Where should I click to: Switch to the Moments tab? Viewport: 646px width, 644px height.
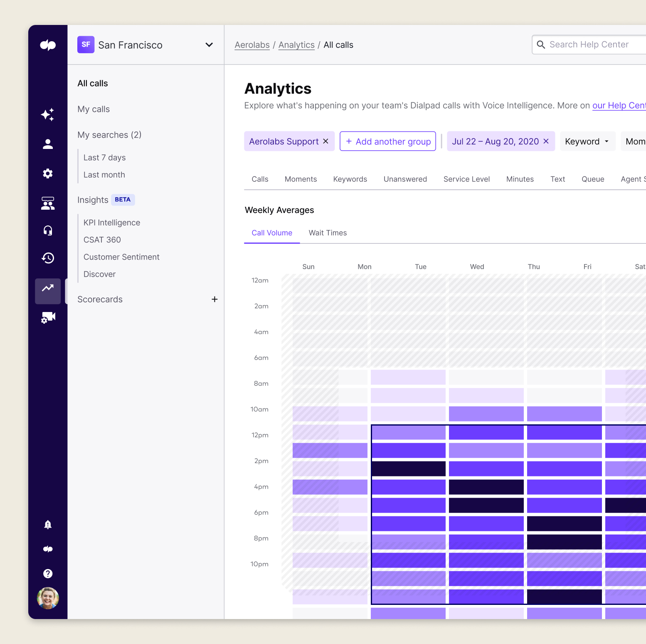[x=301, y=179]
